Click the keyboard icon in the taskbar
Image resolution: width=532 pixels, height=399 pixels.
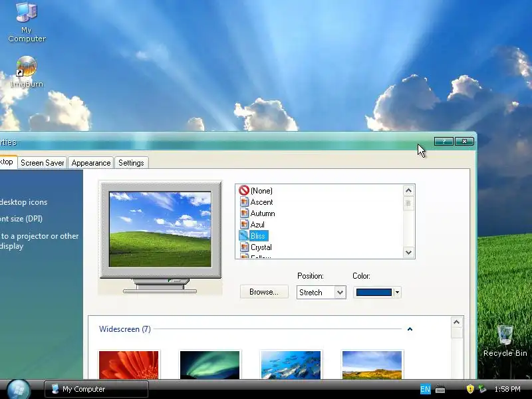440,389
